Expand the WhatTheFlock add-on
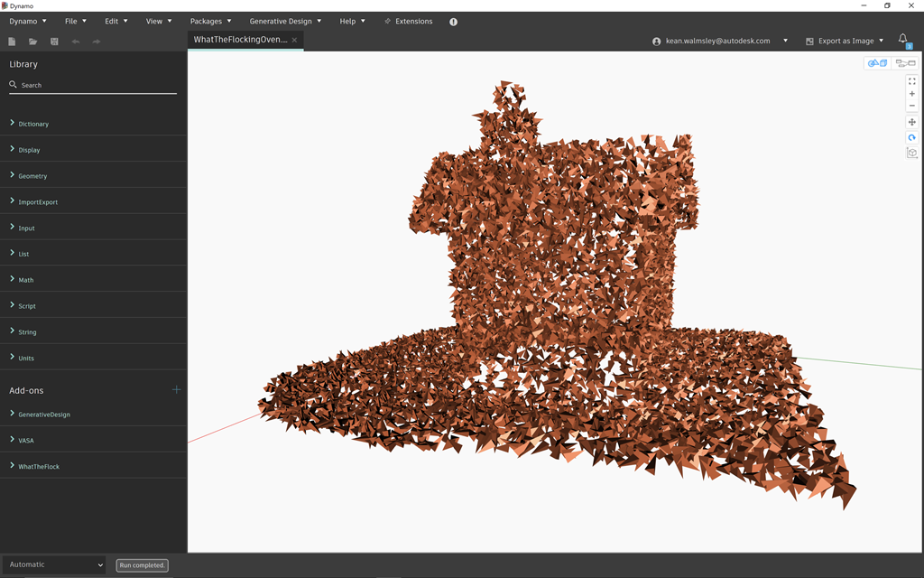This screenshot has height=578, width=924. click(39, 466)
